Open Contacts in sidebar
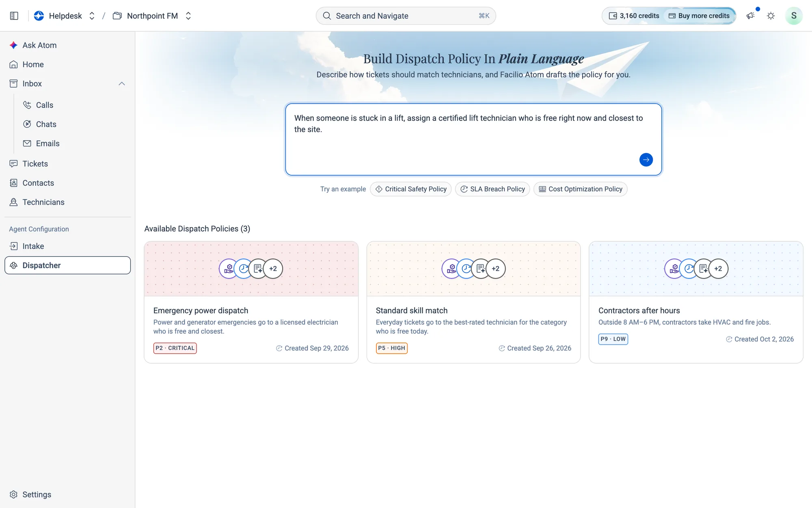812x508 pixels. point(67,183)
